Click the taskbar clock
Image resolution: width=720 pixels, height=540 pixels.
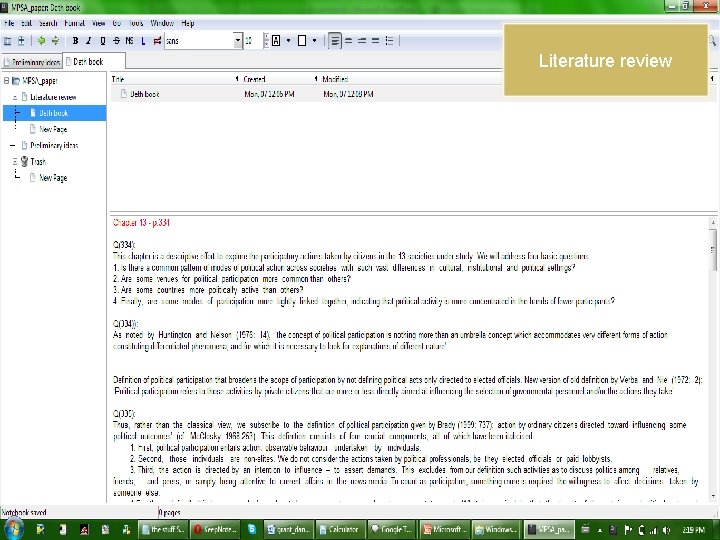(x=693, y=530)
